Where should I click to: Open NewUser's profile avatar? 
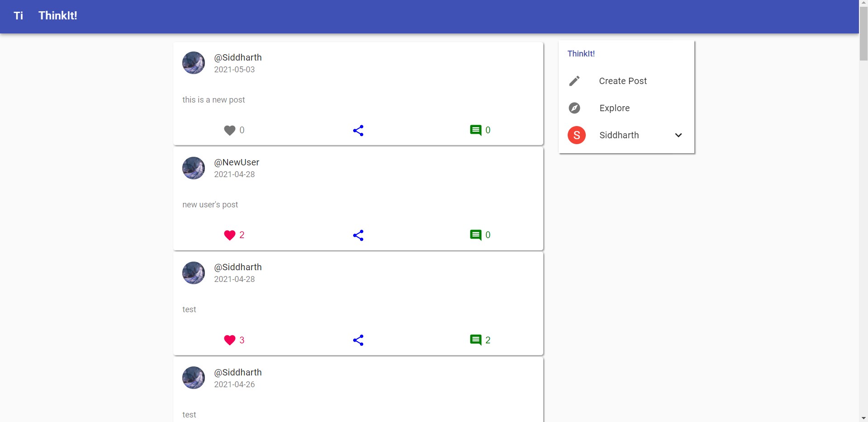coord(194,168)
